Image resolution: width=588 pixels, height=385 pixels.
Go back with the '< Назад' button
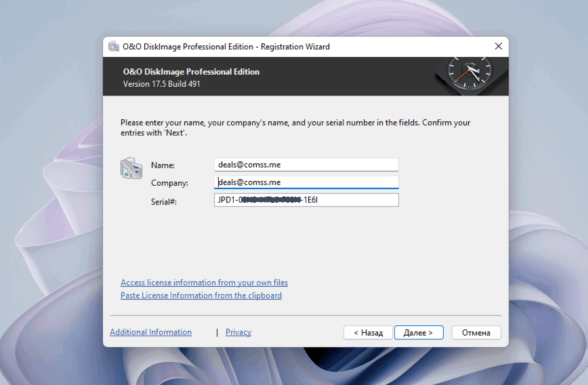coord(368,332)
